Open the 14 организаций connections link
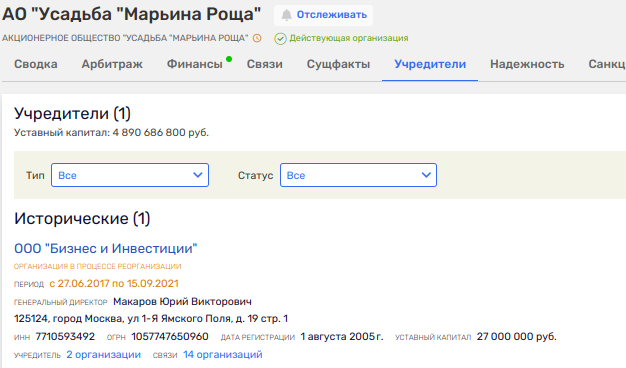This screenshot has height=368, width=626. (223, 354)
